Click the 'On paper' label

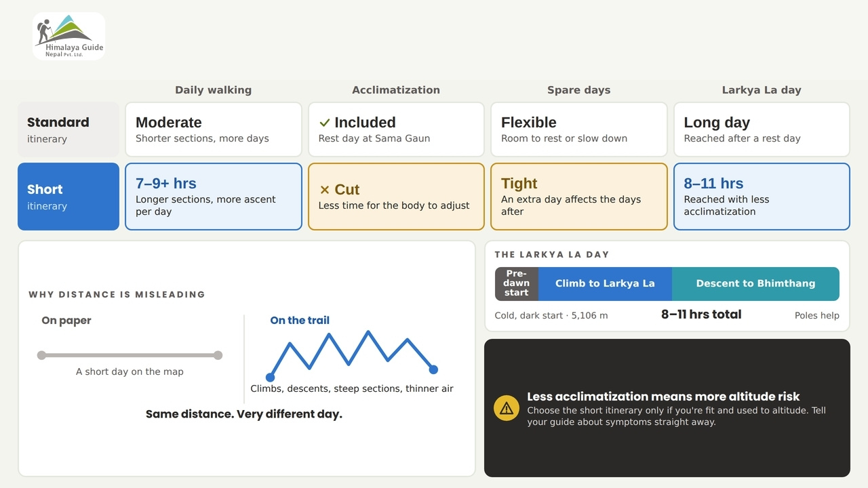pos(66,321)
